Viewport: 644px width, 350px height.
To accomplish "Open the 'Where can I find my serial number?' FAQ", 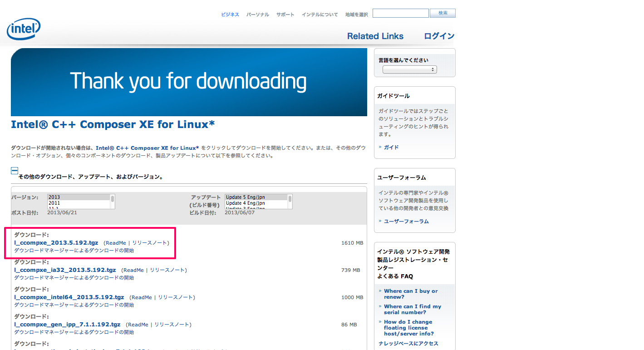I will [x=413, y=309].
